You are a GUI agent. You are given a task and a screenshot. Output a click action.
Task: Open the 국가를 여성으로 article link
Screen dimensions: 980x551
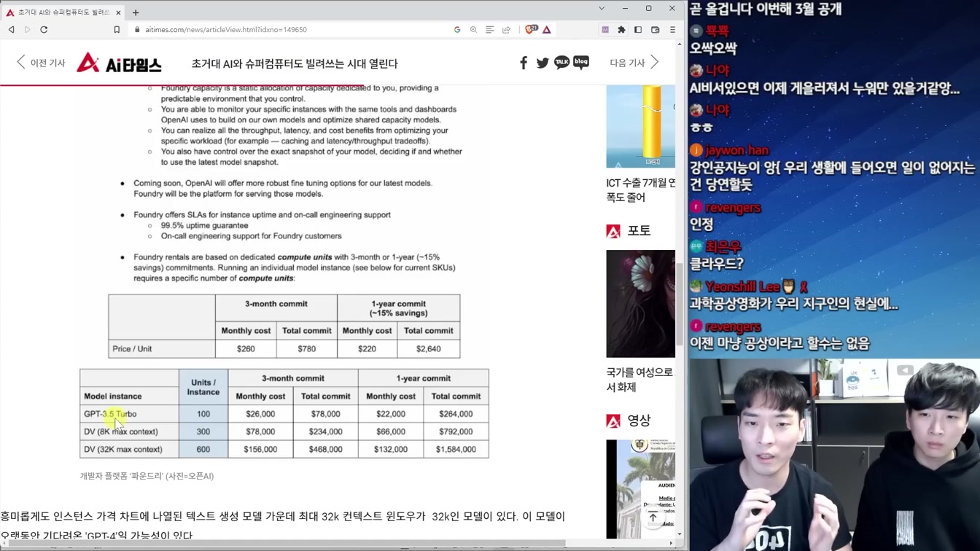[641, 379]
